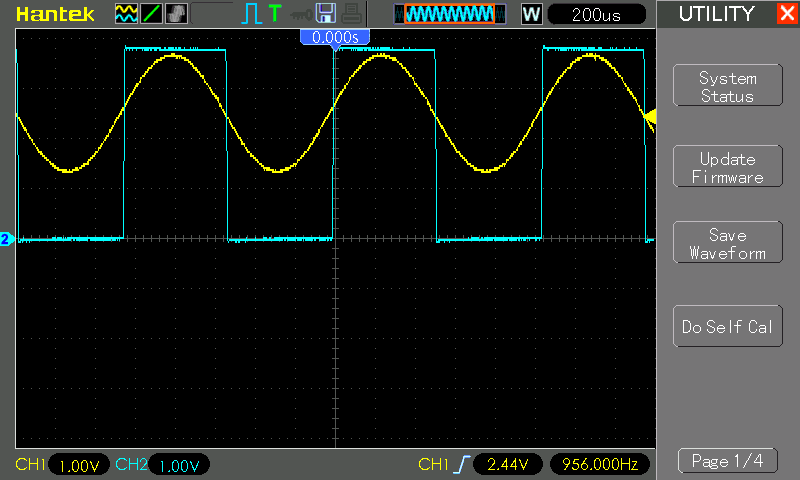Start Do Self Cal
This screenshot has height=480, width=800.
pyautogui.click(x=728, y=326)
